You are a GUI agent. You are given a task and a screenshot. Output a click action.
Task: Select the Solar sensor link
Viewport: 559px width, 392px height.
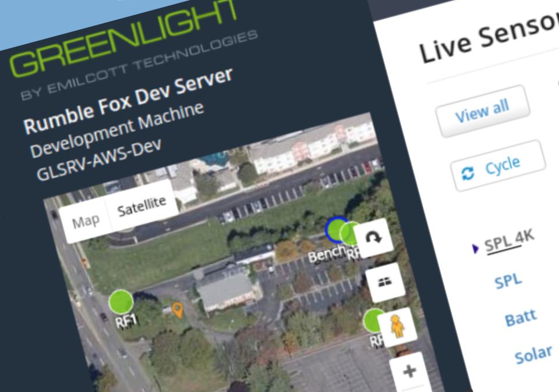pos(533,354)
